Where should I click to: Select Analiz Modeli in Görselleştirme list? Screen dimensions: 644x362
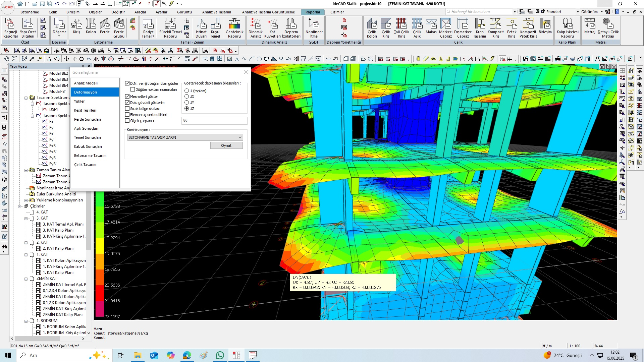[95, 83]
